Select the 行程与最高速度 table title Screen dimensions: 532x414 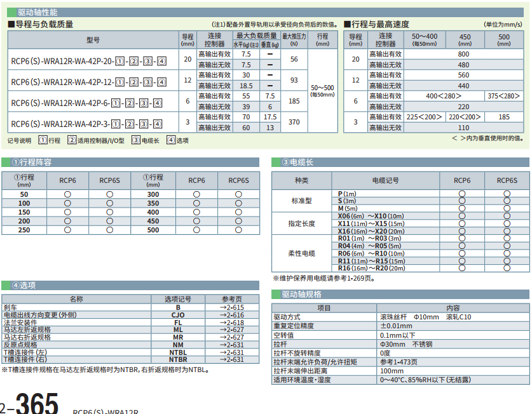[x=377, y=24]
